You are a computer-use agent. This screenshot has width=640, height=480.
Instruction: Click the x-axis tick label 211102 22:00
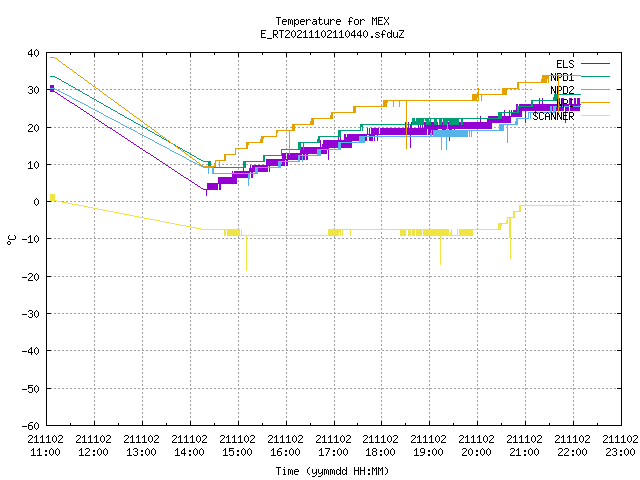point(573,446)
